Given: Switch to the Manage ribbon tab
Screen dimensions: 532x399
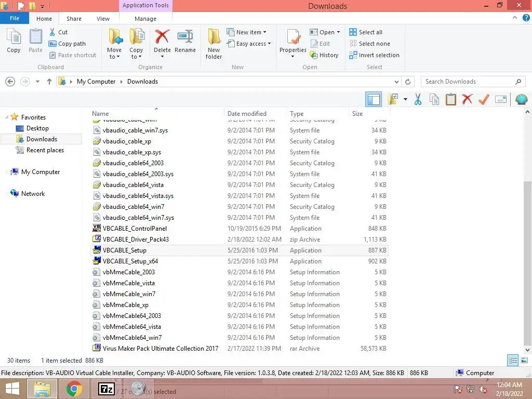Looking at the screenshot, I should (145, 19).
